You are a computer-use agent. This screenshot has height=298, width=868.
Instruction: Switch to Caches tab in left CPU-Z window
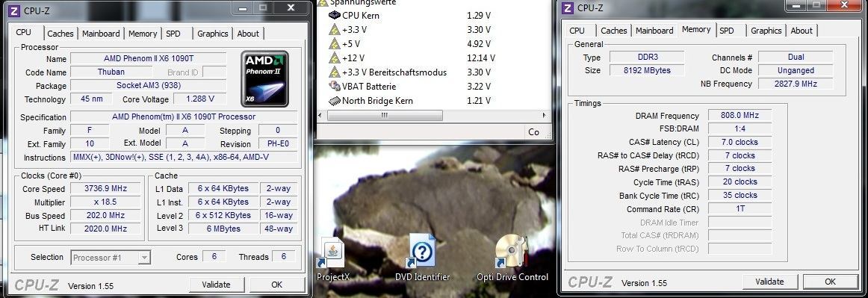pos(61,34)
